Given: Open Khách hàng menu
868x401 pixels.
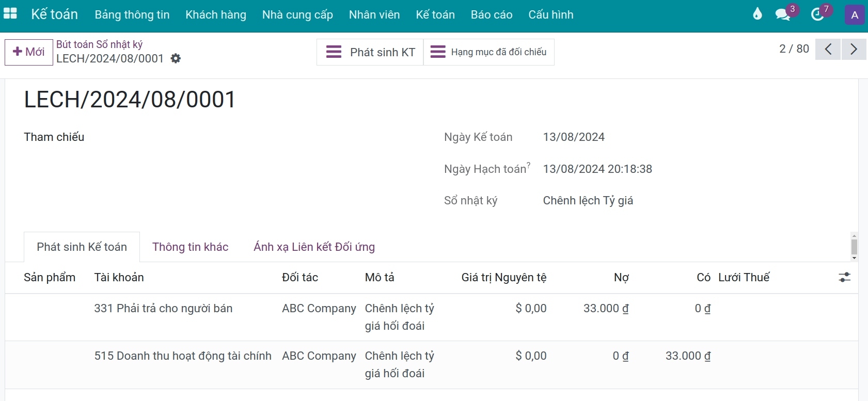Looking at the screenshot, I should click(216, 14).
